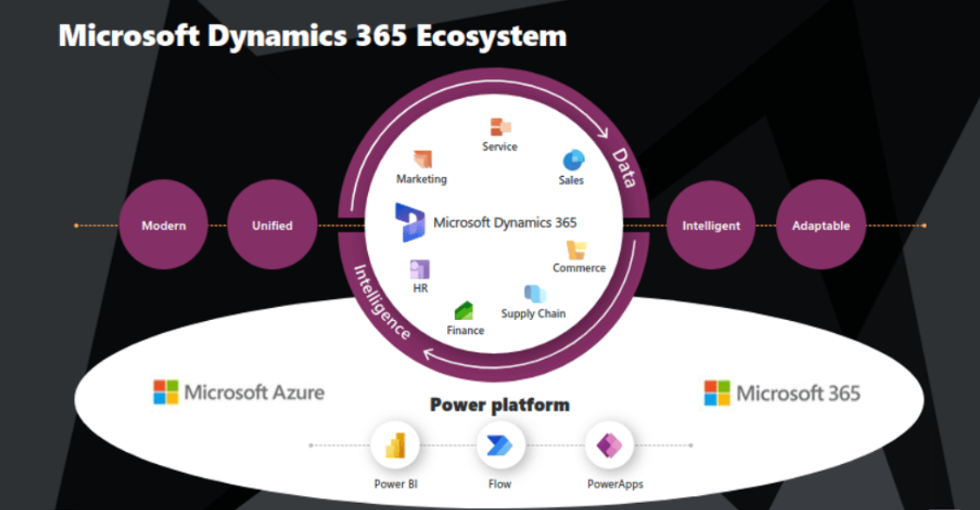Click the Microsoft Dynamics 365 logo icon

[x=410, y=222]
